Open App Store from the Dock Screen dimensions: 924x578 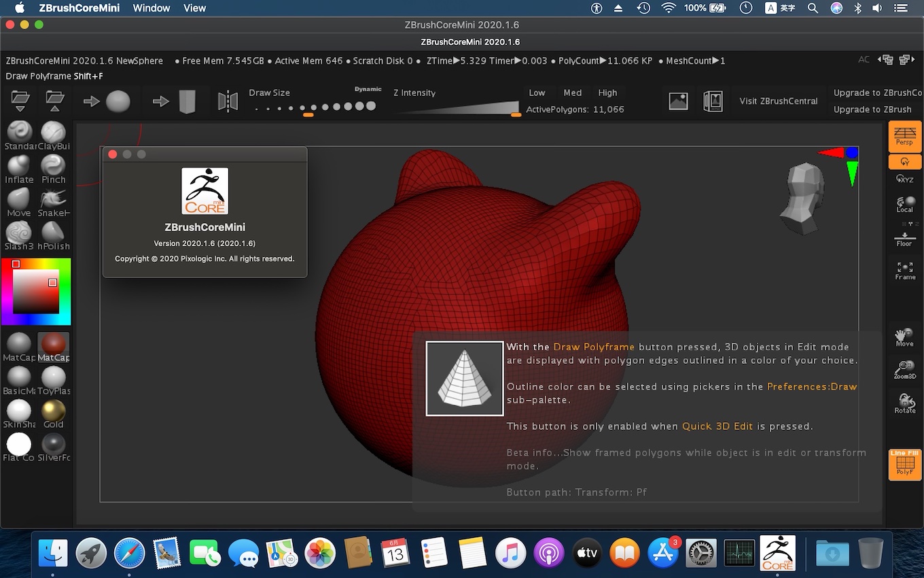662,553
